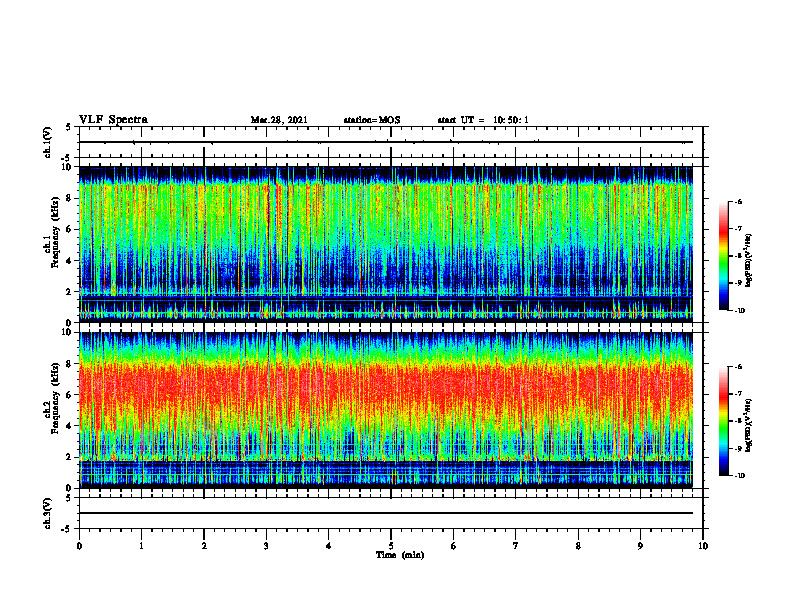The height and width of the screenshot is (612, 792).
Task: Click the "4" kHz tick on ch.1 axis
Action: (x=70, y=261)
